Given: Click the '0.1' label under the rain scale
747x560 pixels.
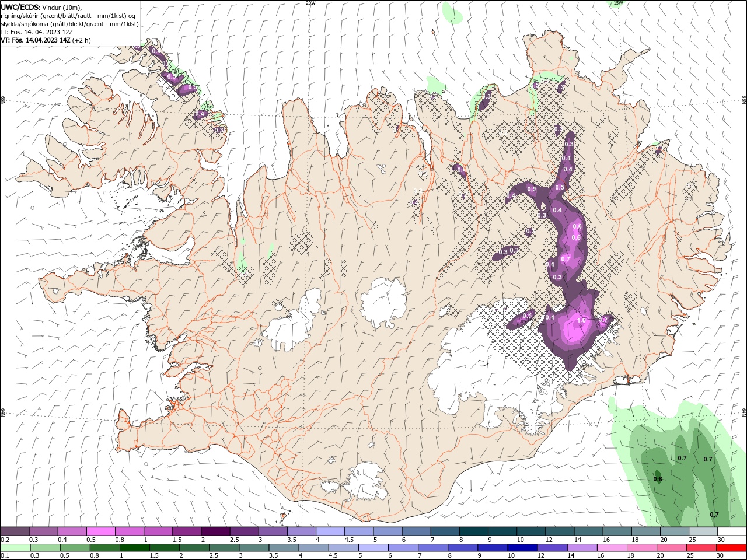Looking at the screenshot, I should pyautogui.click(x=5, y=556).
